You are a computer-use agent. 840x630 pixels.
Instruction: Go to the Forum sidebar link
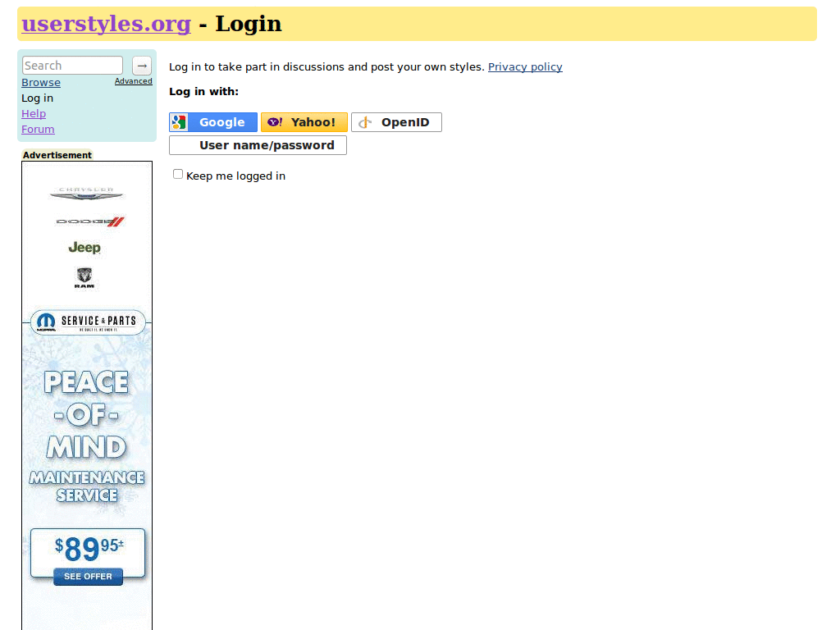click(x=38, y=129)
